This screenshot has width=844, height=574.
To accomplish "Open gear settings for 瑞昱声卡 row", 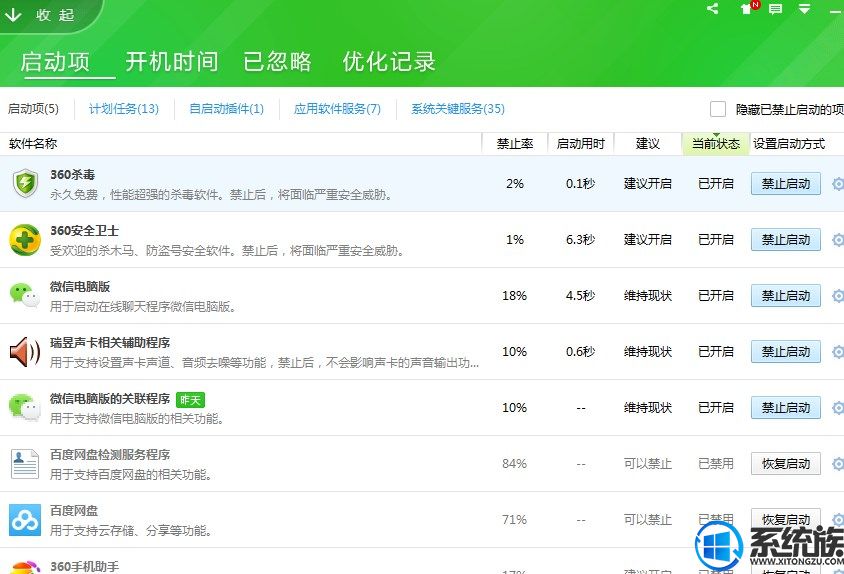I will pyautogui.click(x=838, y=352).
